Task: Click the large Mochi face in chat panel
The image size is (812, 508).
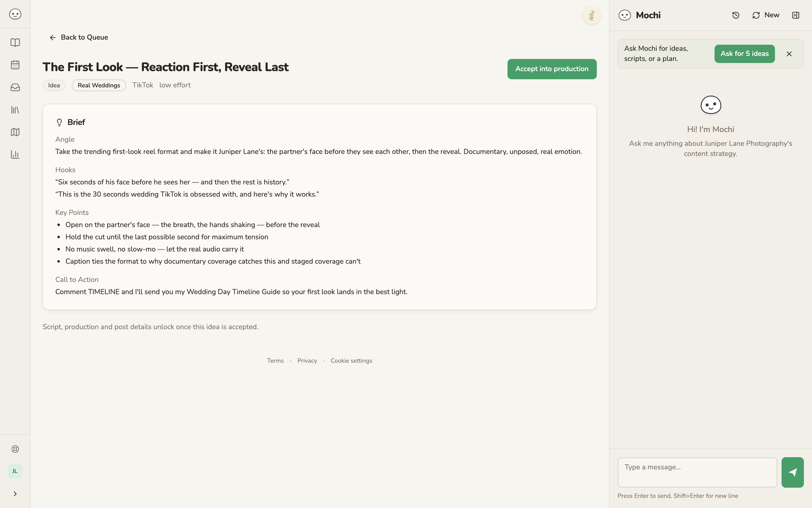Action: (711, 105)
